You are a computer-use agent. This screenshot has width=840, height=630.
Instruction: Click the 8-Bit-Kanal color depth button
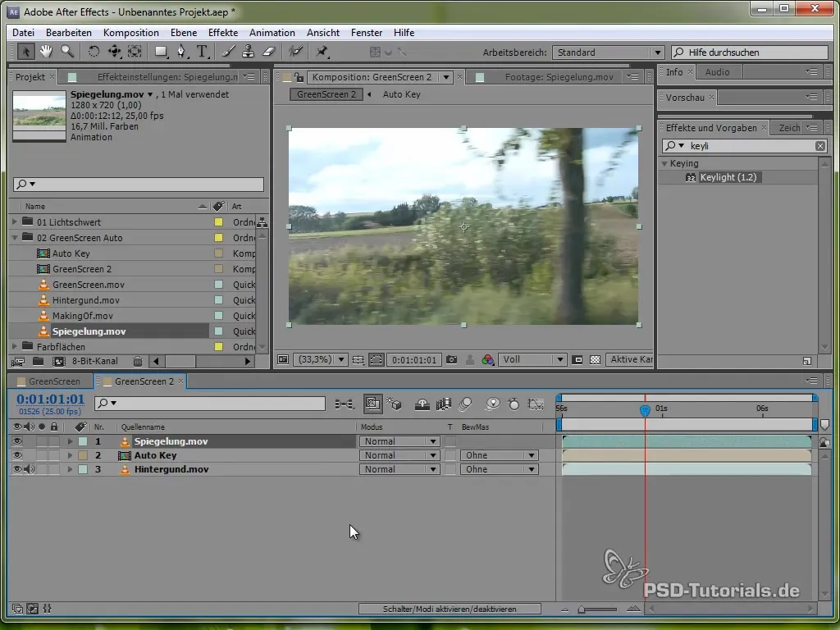pos(95,362)
